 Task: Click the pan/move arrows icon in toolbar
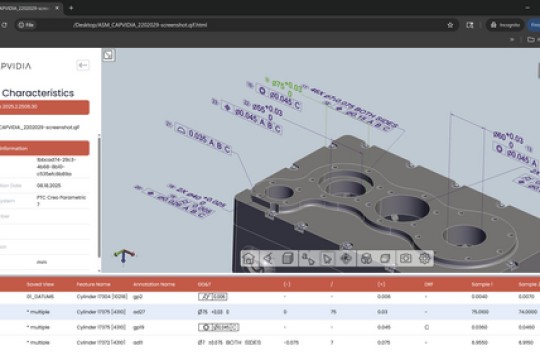346,258
